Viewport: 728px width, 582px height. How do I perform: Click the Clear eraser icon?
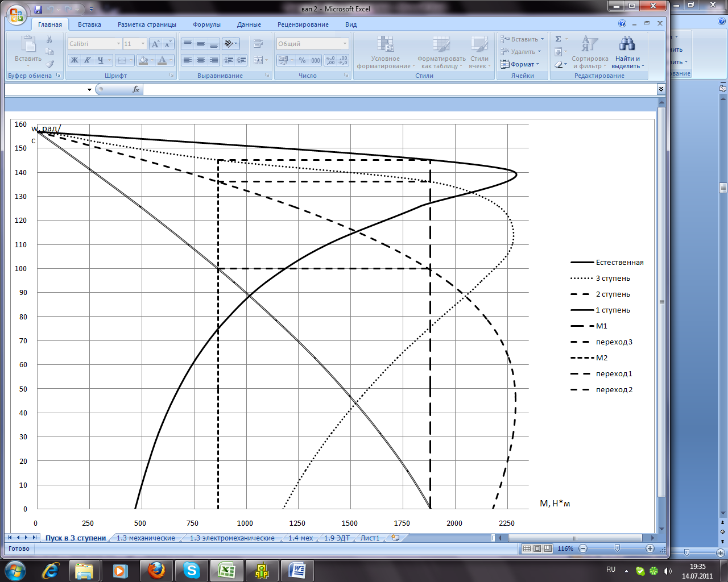point(558,64)
